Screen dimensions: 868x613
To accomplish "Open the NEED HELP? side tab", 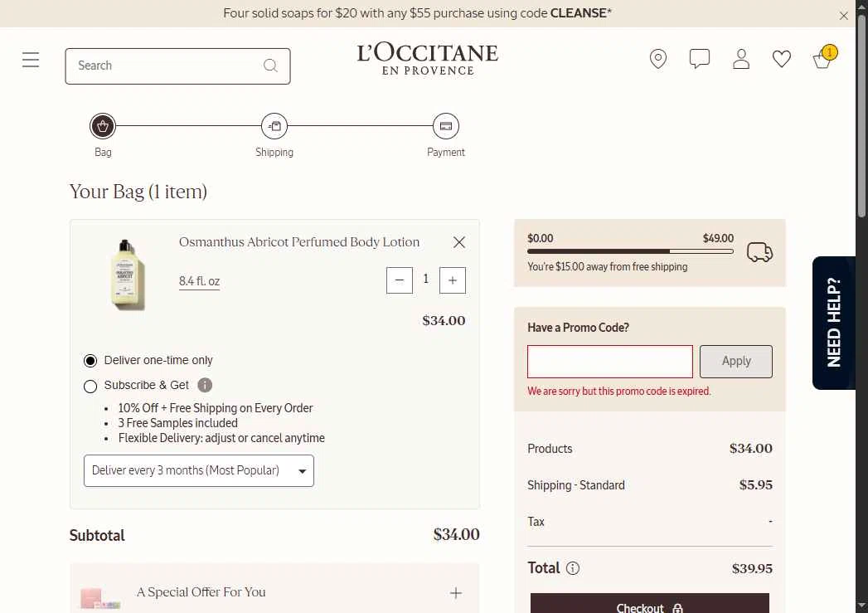I will click(834, 323).
